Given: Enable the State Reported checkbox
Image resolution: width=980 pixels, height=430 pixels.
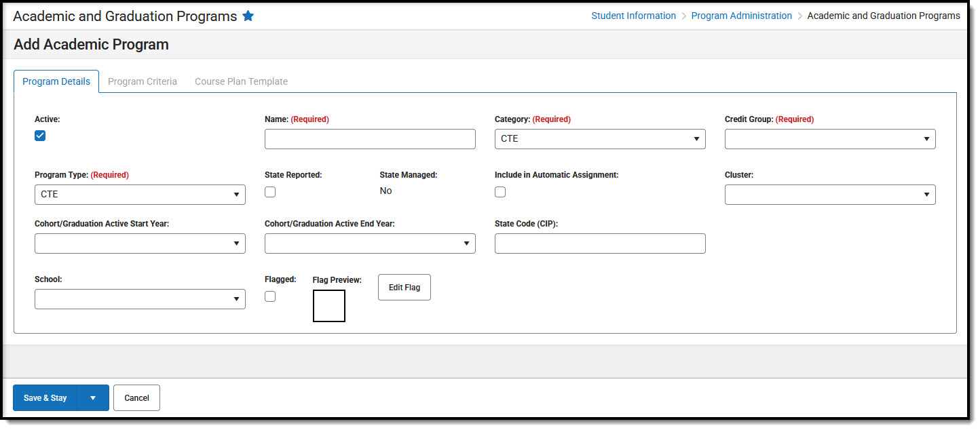Looking at the screenshot, I should pyautogui.click(x=270, y=192).
